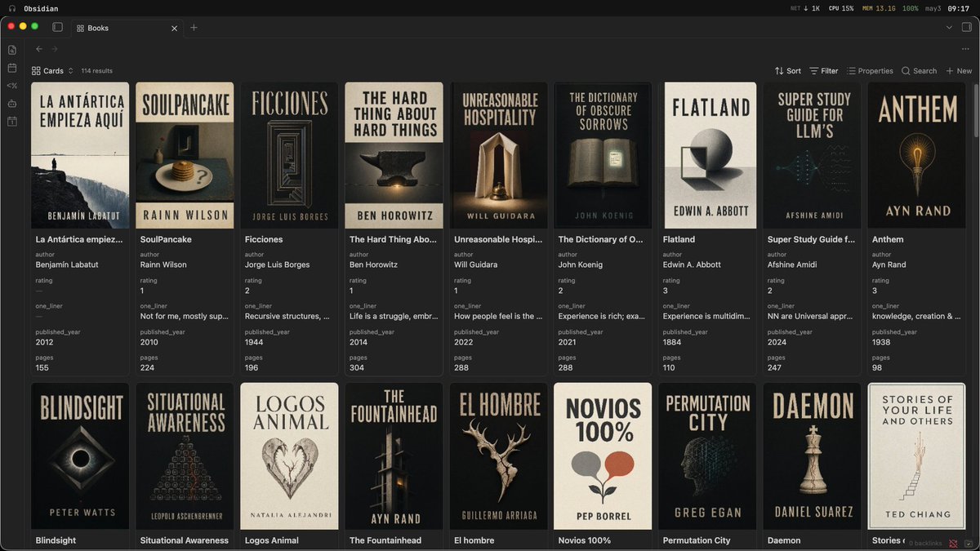Screen dimensions: 980x551
Task: Click author value Afshine Amidi
Action: coord(792,264)
